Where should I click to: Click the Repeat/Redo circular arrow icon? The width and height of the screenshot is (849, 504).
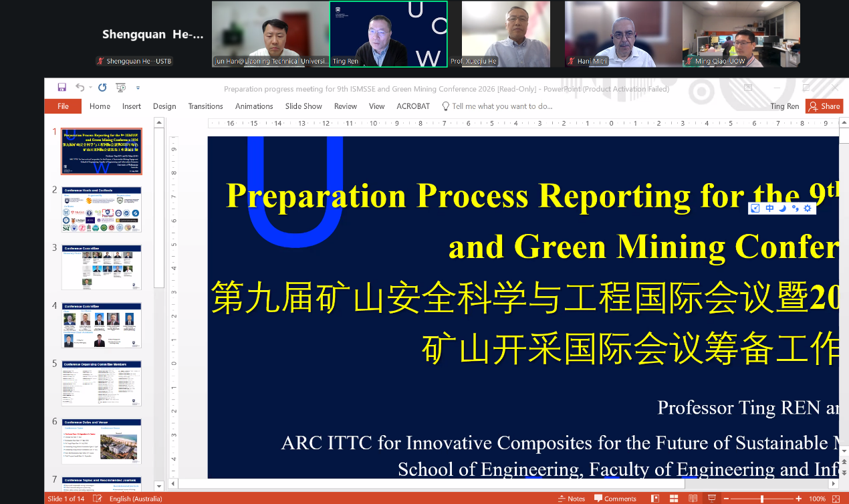(x=102, y=88)
